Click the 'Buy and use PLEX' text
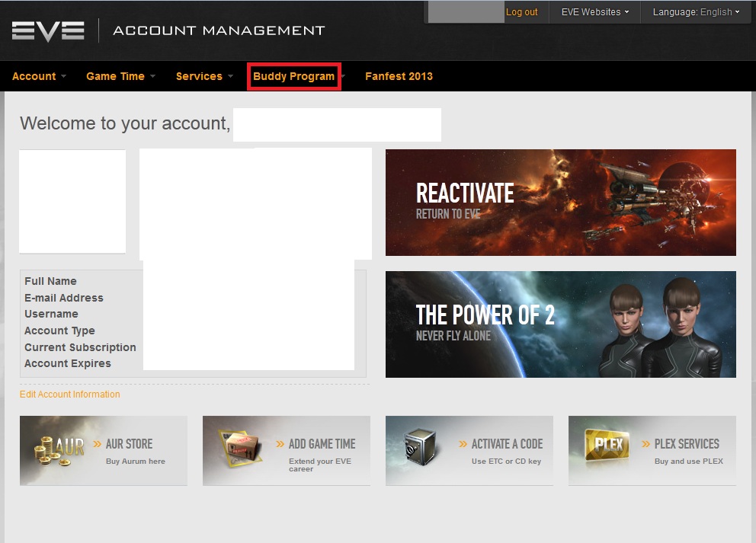Viewport: 756px width, 543px height. (688, 461)
